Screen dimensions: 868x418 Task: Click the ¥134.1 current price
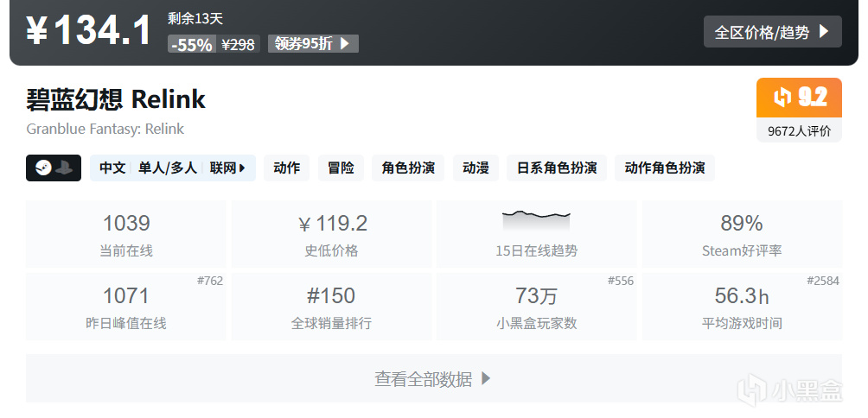pos(88,30)
